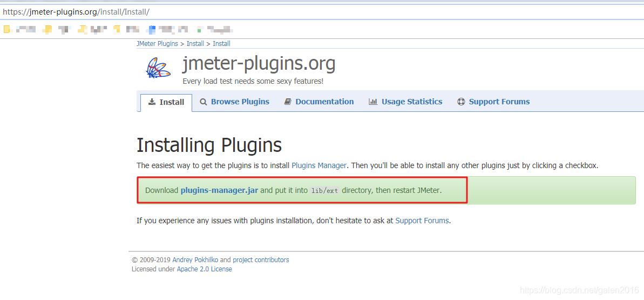644x300 pixels.
Task: Click the browser address bar URL
Action: pyautogui.click(x=77, y=12)
